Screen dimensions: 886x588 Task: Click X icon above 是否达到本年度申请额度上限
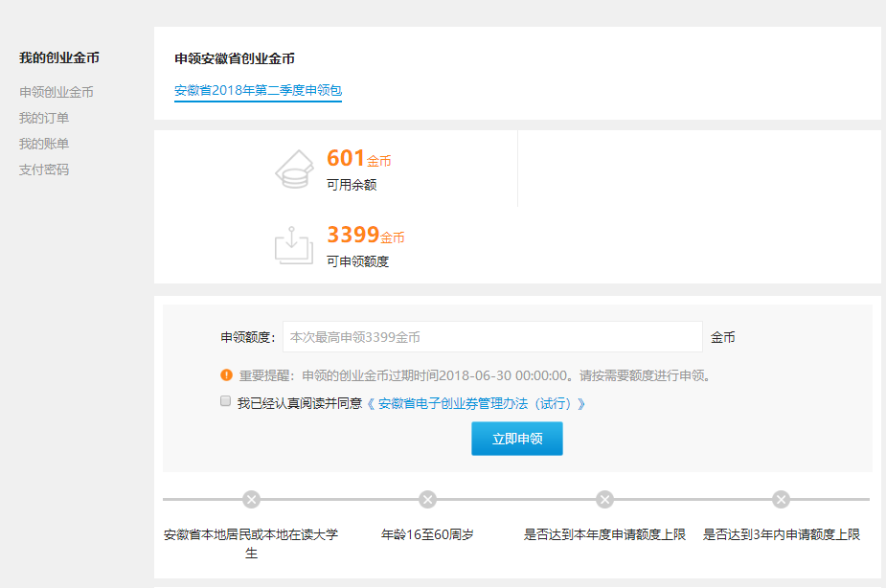point(604,499)
